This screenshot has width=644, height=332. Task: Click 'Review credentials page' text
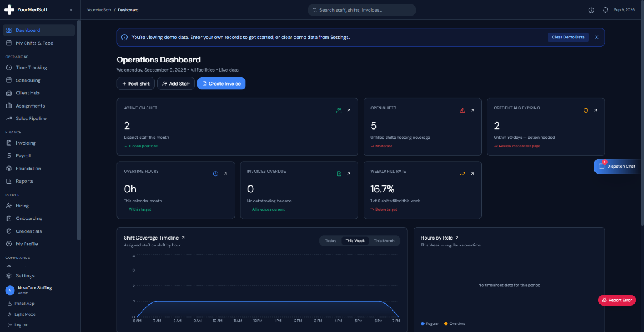(519, 146)
